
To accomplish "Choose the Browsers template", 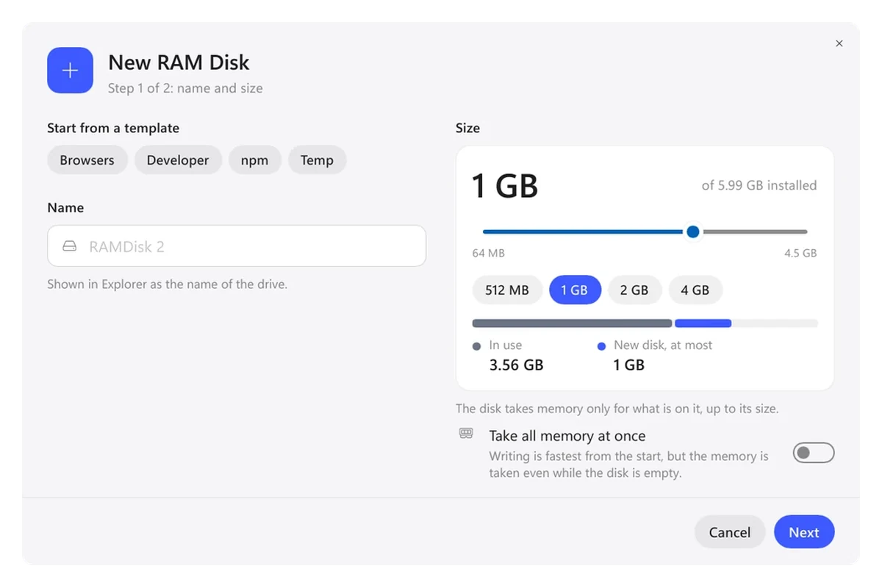I will (x=87, y=160).
